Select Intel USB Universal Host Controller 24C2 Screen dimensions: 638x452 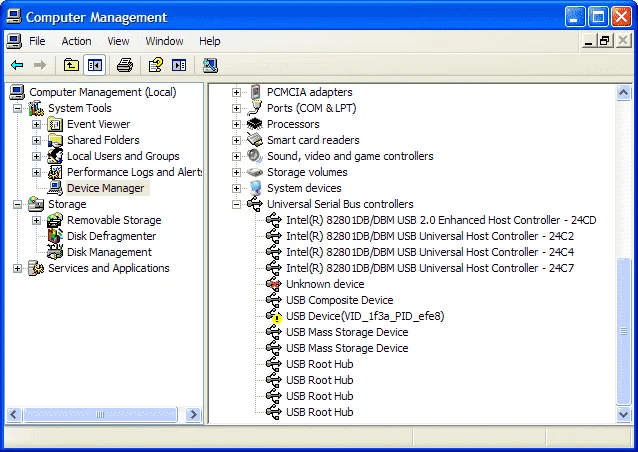tap(430, 236)
